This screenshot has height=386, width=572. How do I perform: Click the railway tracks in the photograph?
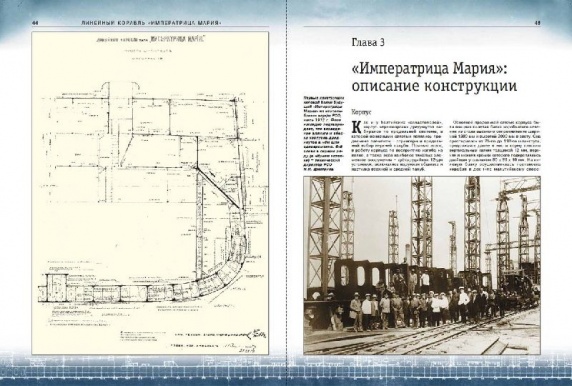point(438,337)
